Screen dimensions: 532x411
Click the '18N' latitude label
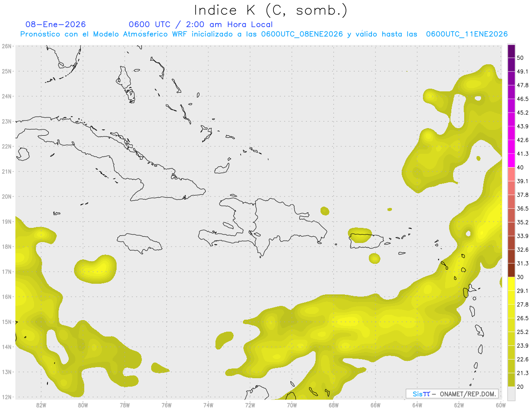(x=7, y=247)
